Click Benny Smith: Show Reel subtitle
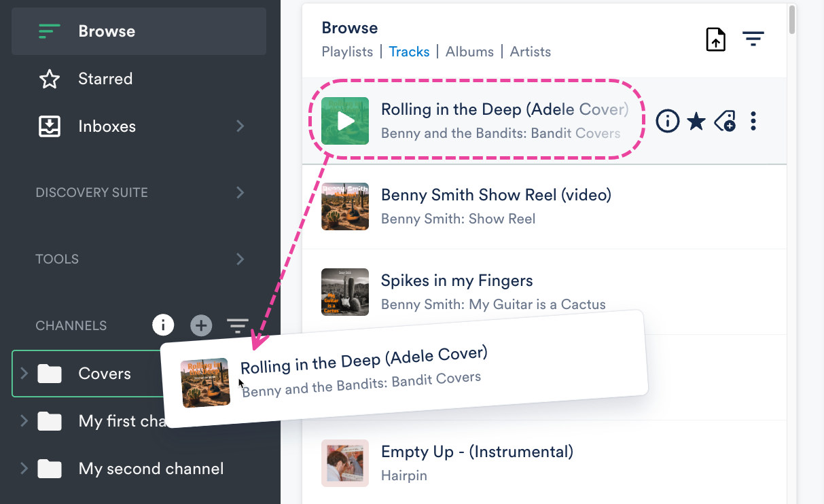Viewport: 824px width, 504px height. coord(458,219)
